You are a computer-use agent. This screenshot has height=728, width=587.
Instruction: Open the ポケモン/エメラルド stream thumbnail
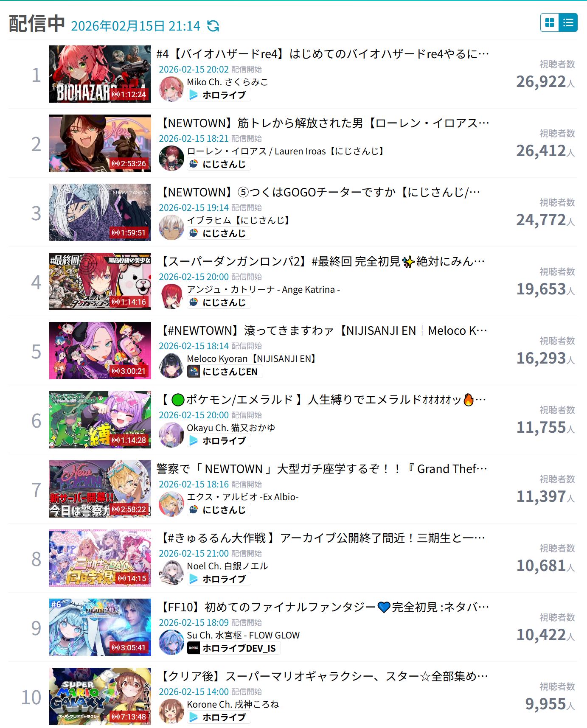[x=100, y=420]
